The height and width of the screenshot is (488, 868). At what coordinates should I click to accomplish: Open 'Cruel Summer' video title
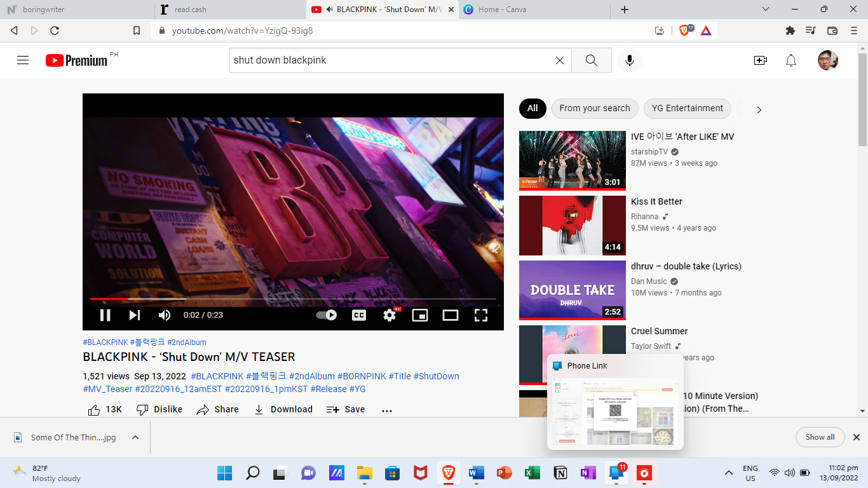660,331
